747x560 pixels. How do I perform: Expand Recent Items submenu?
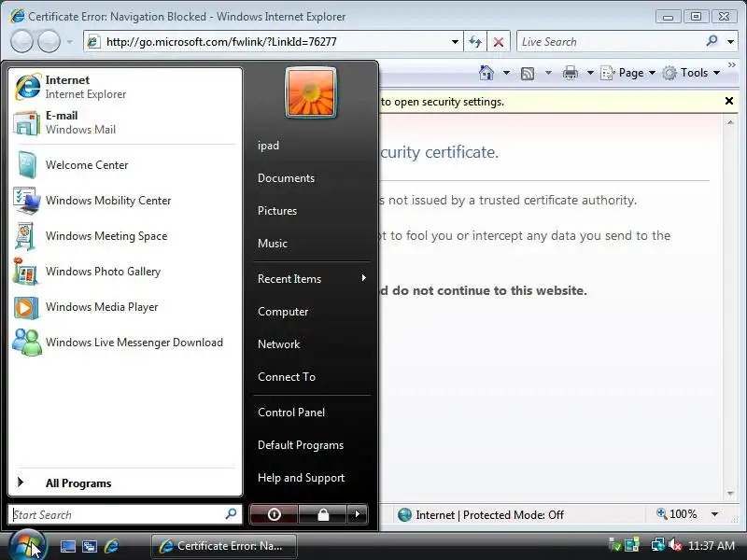(x=312, y=278)
